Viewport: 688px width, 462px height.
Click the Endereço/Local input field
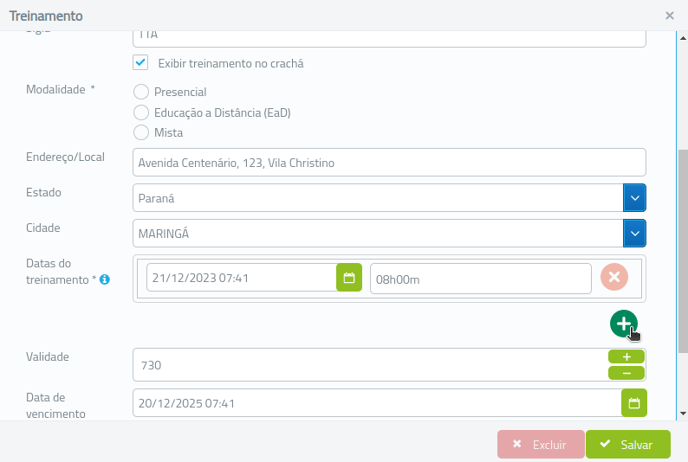389,162
